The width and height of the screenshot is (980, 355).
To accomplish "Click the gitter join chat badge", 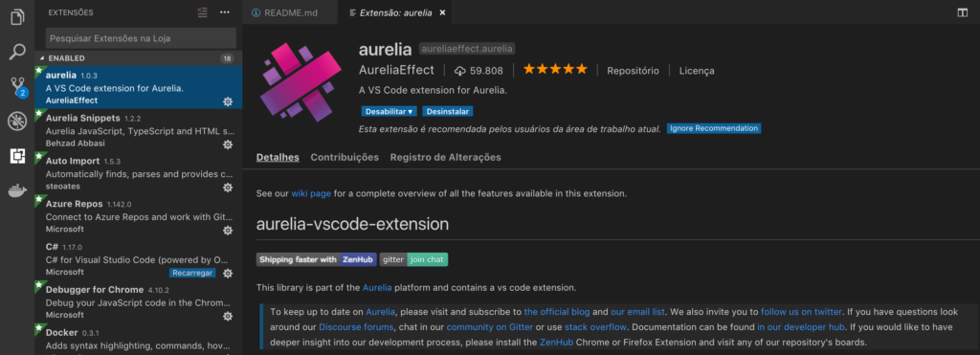I will tap(413, 259).
